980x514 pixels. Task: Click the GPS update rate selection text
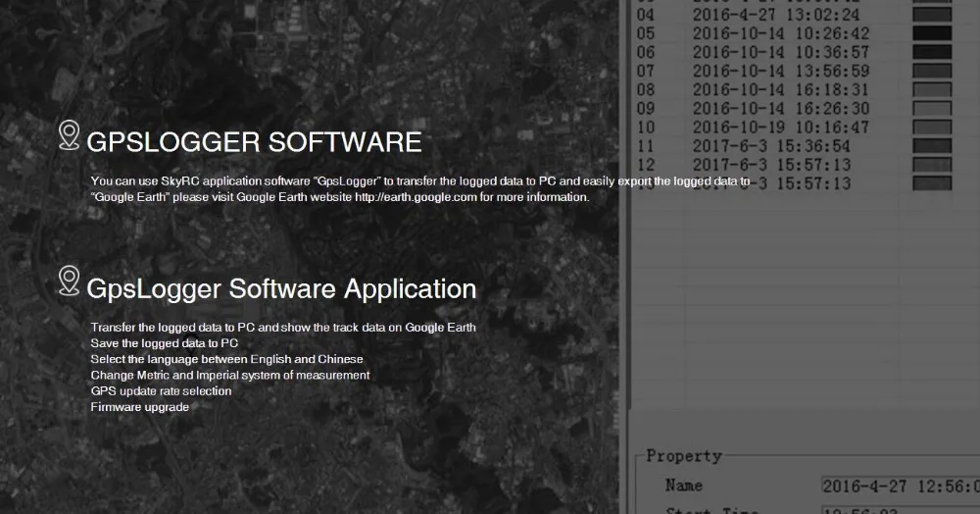point(161,390)
